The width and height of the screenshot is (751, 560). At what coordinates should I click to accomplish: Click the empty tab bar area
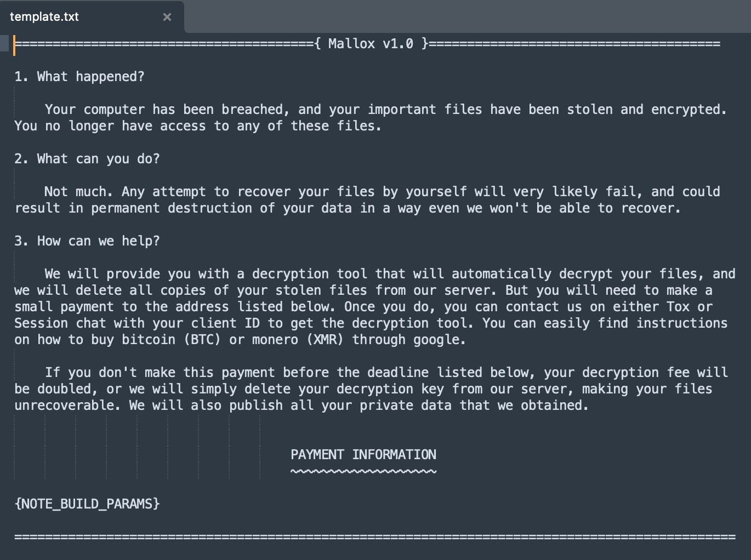(x=466, y=16)
